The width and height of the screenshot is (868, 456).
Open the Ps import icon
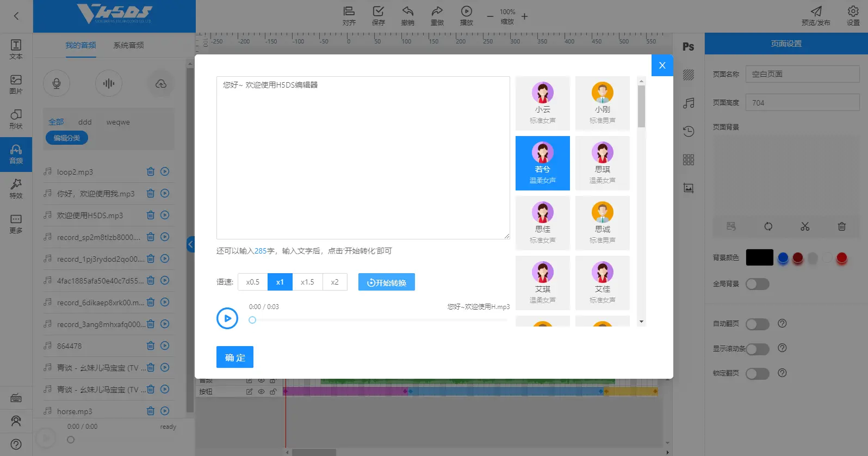(689, 47)
